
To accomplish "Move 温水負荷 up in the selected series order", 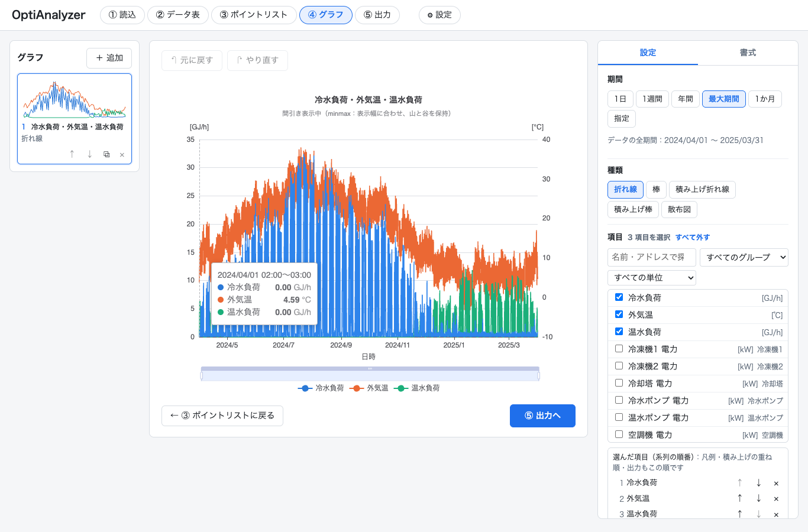I will tap(739, 514).
